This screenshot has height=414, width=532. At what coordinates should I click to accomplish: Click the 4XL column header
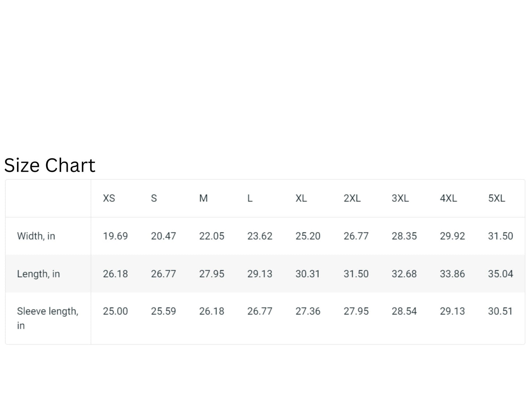[x=448, y=199]
